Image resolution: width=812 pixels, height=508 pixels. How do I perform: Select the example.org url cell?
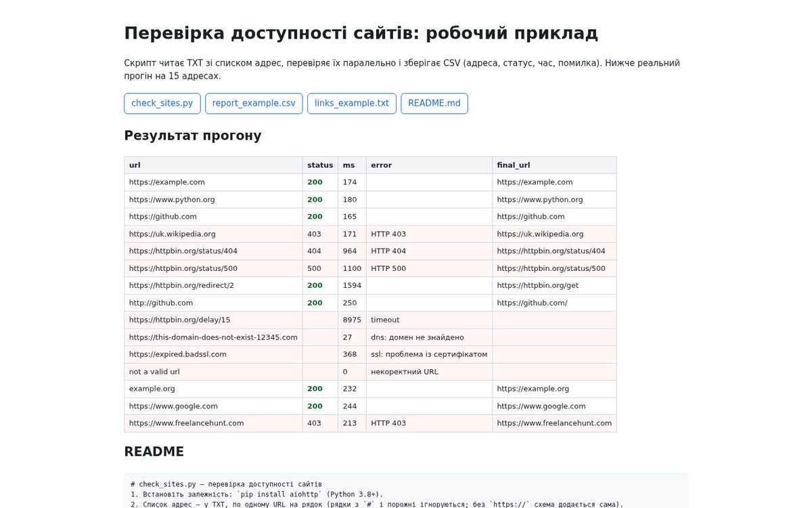213,389
